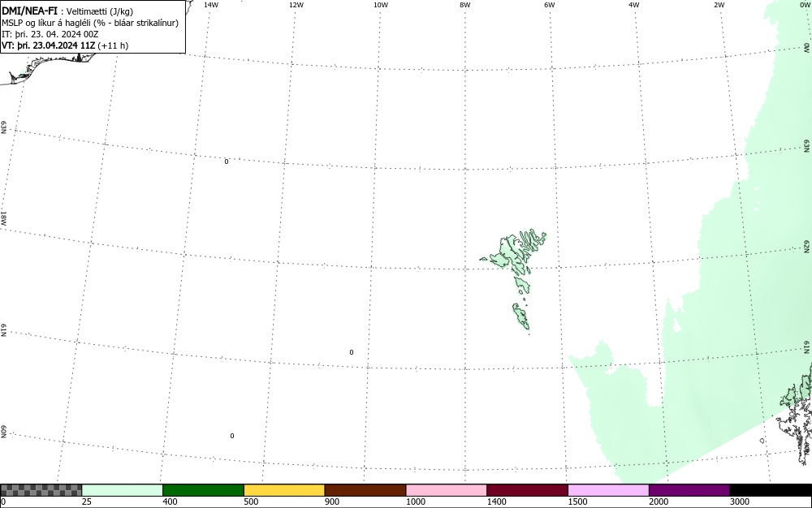Pick the lavender 1500–2000 legend swatch
This screenshot has height=508, width=812.
pyautogui.click(x=608, y=490)
